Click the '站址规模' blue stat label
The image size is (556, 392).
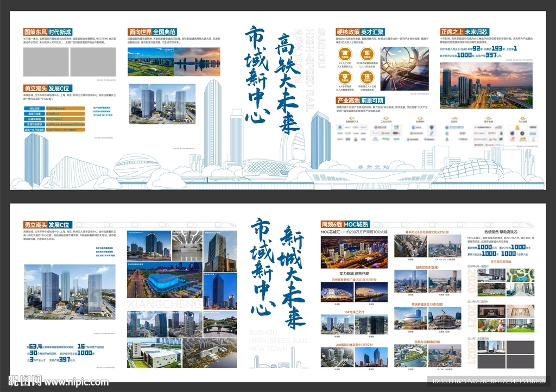(x=34, y=109)
